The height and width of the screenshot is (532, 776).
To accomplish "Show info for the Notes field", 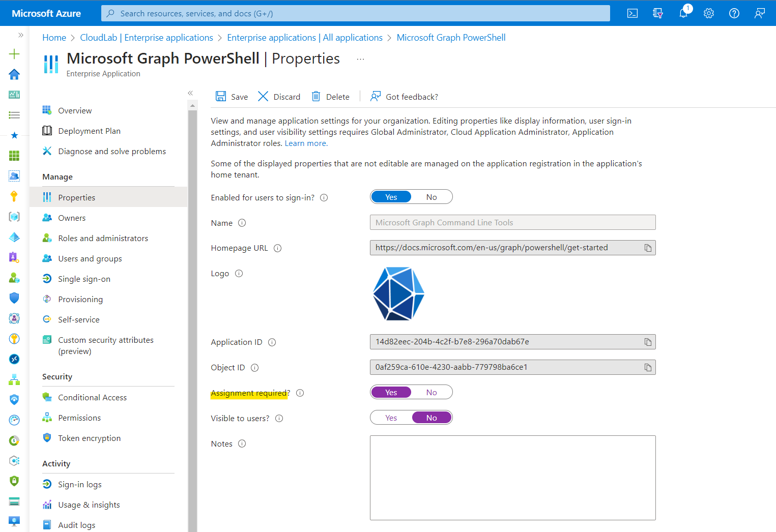I will [242, 444].
